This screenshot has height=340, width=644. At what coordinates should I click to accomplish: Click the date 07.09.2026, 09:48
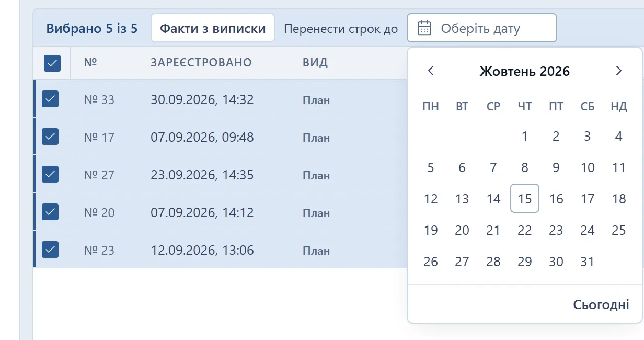202,137
